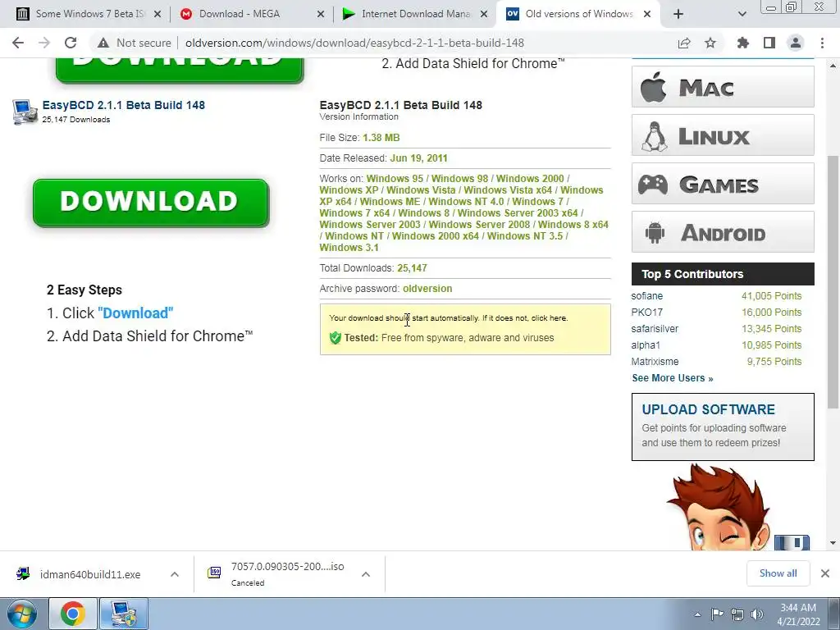Open the Action Center flag icon

pos(717,614)
